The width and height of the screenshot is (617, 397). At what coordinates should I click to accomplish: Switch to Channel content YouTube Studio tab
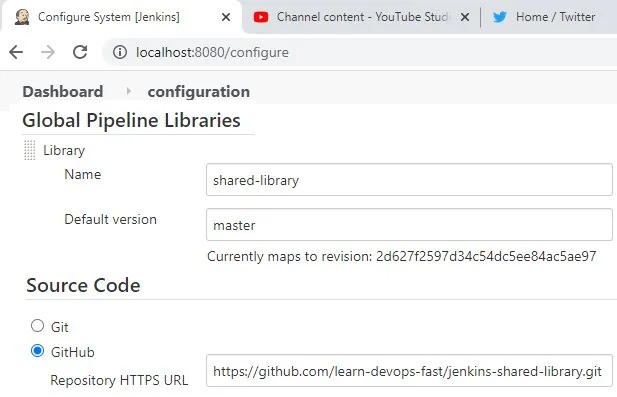tap(362, 17)
